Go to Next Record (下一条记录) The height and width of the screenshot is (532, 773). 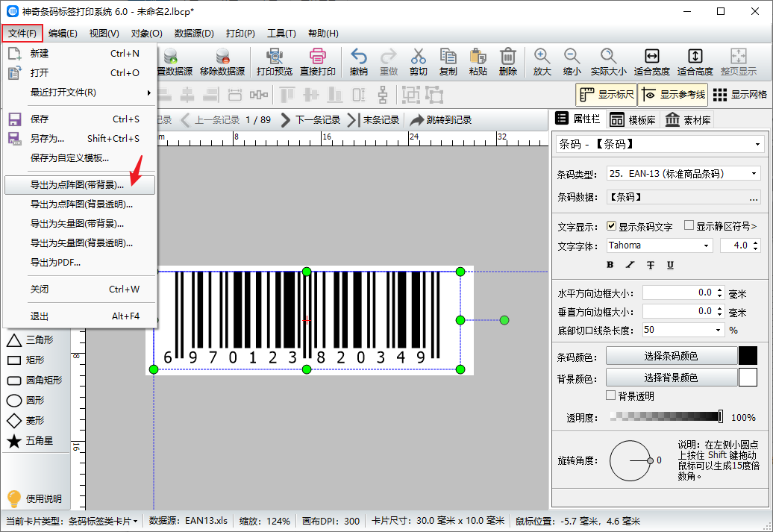310,120
